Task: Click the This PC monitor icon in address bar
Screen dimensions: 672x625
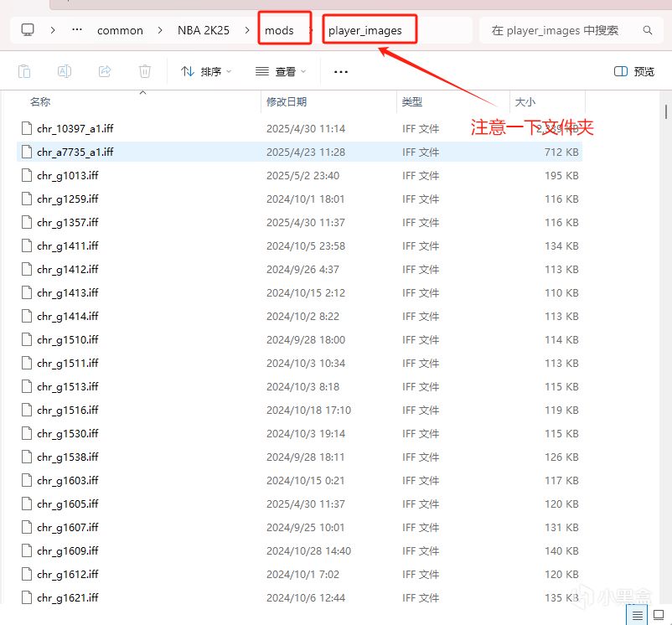Action: [x=28, y=30]
